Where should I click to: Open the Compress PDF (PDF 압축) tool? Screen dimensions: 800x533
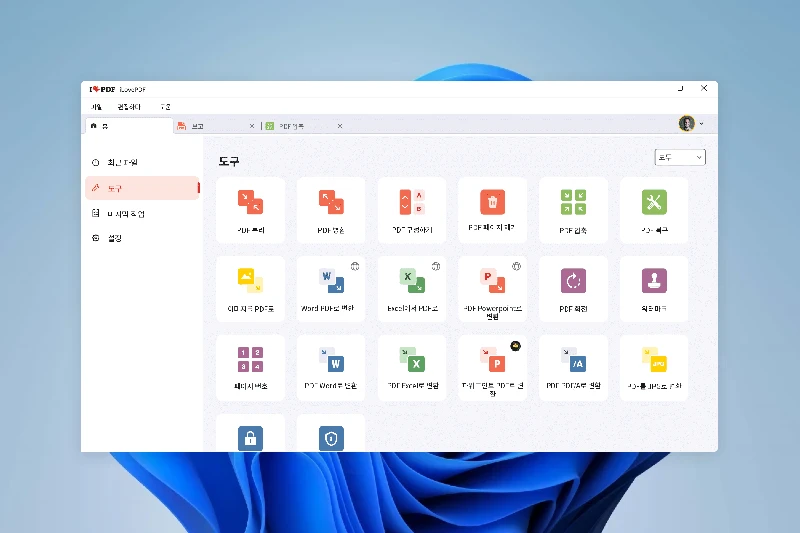coord(573,211)
